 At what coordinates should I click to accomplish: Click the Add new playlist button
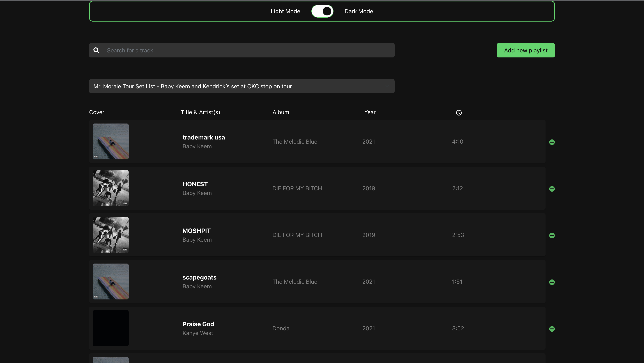(526, 50)
